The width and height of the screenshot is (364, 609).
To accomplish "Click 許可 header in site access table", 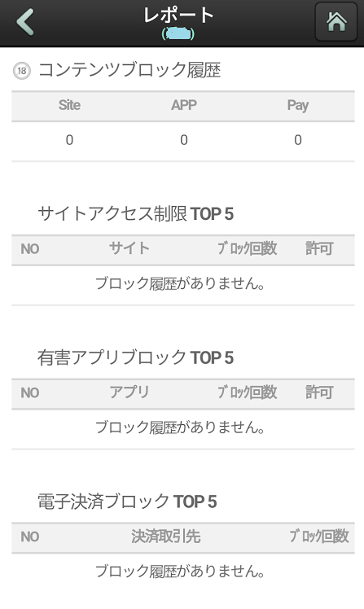I will [319, 248].
